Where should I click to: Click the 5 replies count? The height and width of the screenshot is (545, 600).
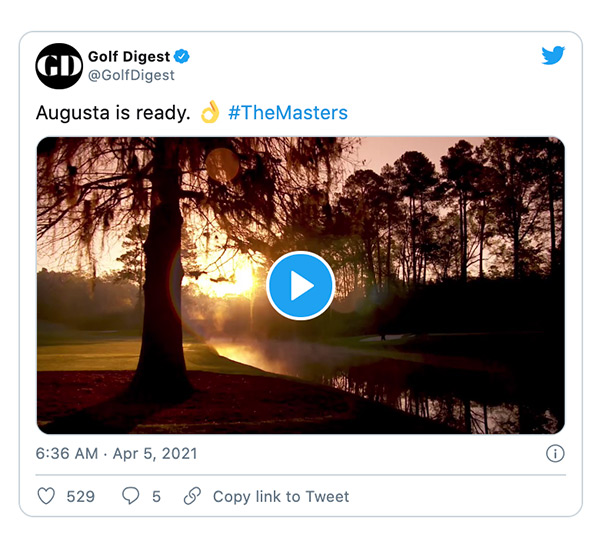pos(156,496)
